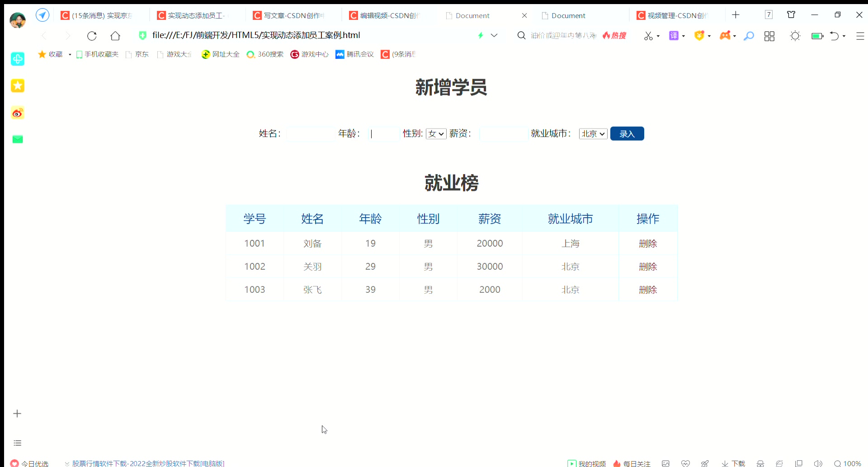Screen dimensions: 868x467
Task: Delete the row for 关羽
Action: [647, 267]
